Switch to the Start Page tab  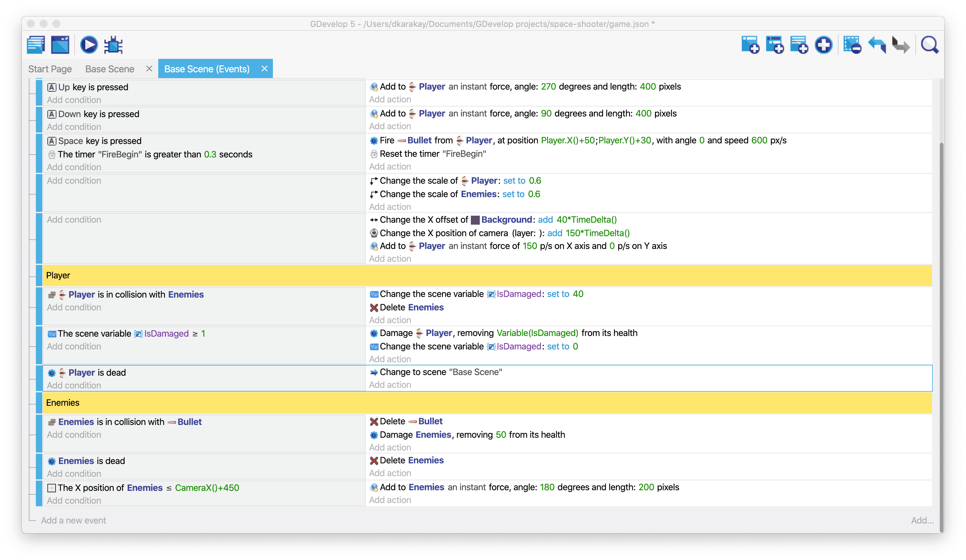(x=50, y=69)
